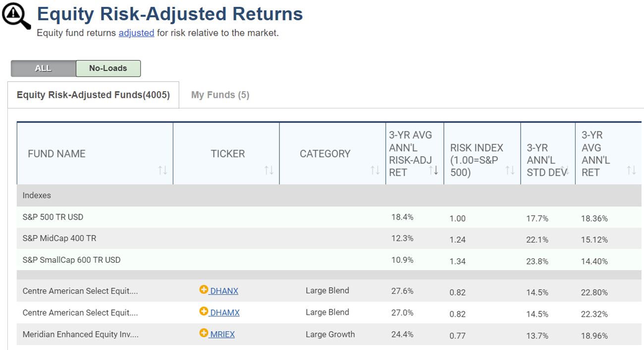Image resolution: width=644 pixels, height=350 pixels.
Task: Sort by 3-Yr Std Dev arrows
Action: (565, 171)
